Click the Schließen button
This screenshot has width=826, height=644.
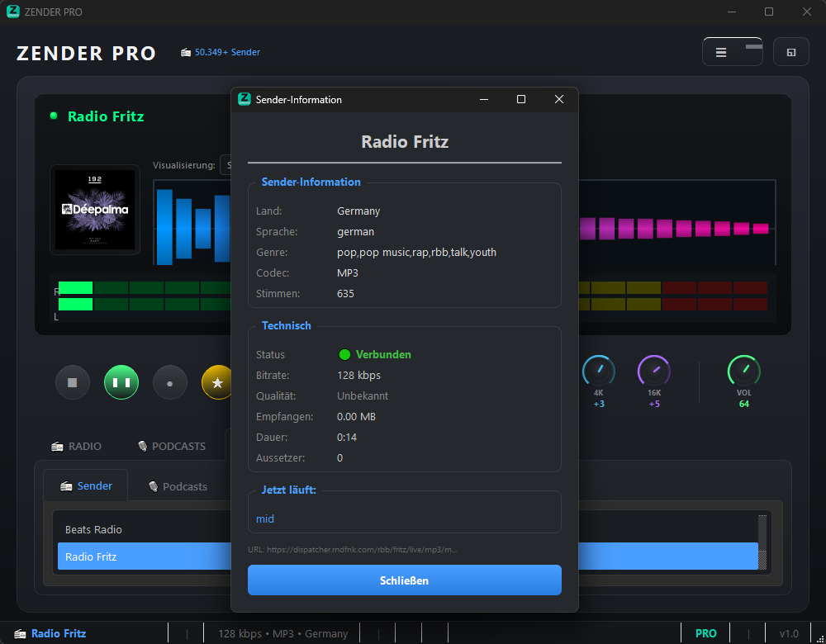pos(404,580)
